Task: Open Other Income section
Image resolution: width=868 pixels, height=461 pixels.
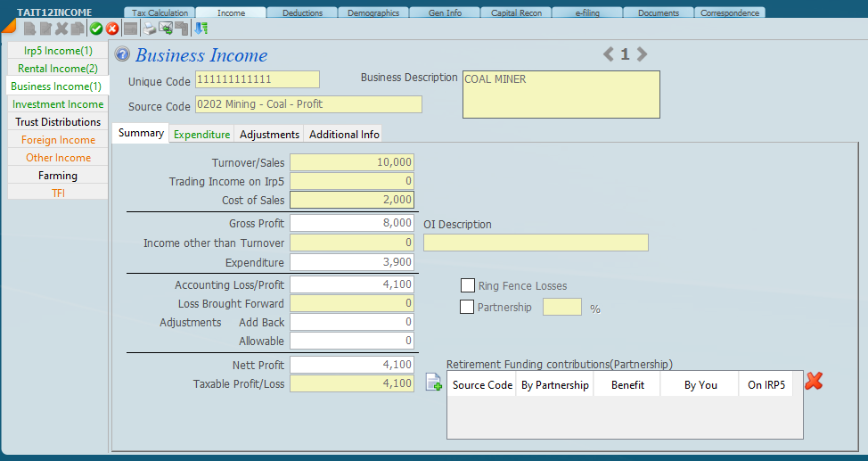Action: [58, 157]
